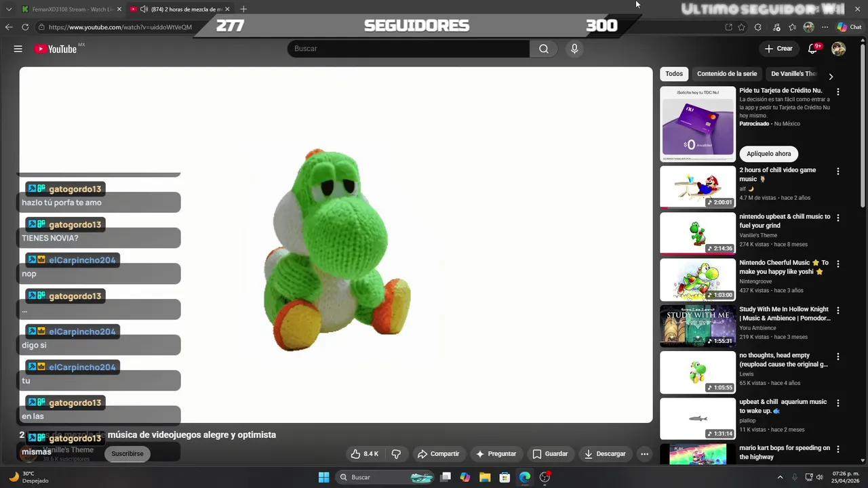Open the nintendo upbeat & chill title
Screen dimensions: 868x488
point(785,221)
